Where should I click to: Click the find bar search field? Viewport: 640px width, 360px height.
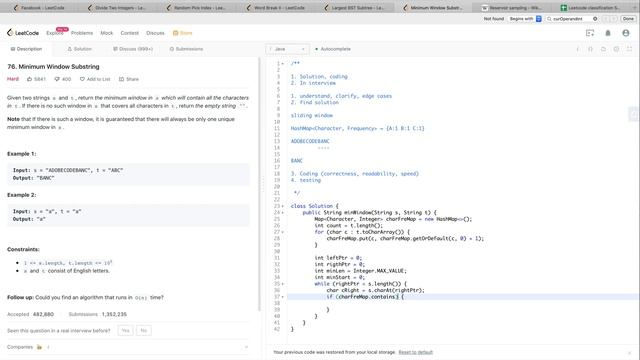[572, 19]
